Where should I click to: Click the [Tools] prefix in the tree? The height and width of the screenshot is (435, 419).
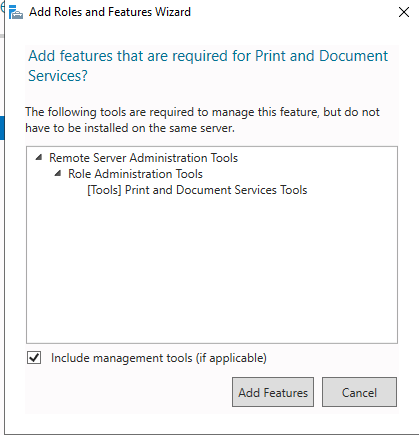click(104, 190)
